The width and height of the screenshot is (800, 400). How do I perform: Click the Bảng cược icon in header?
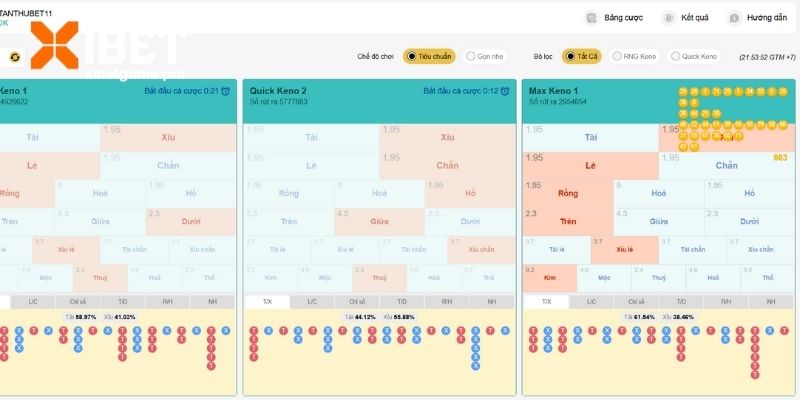591,18
